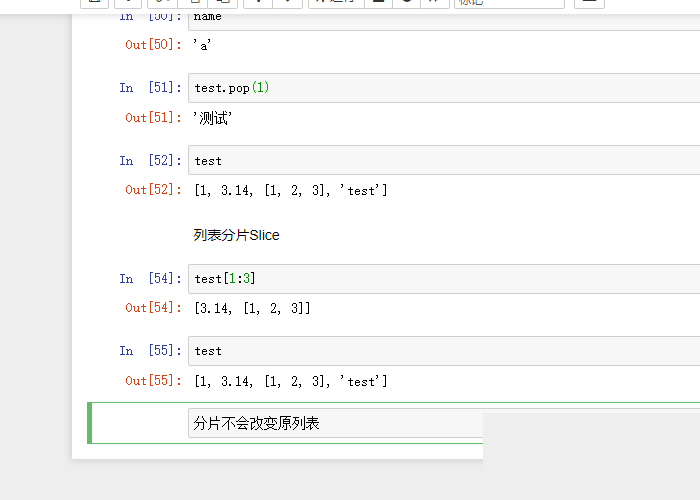Click the In [51] input prompt
The width and height of the screenshot is (700, 500).
tap(150, 88)
